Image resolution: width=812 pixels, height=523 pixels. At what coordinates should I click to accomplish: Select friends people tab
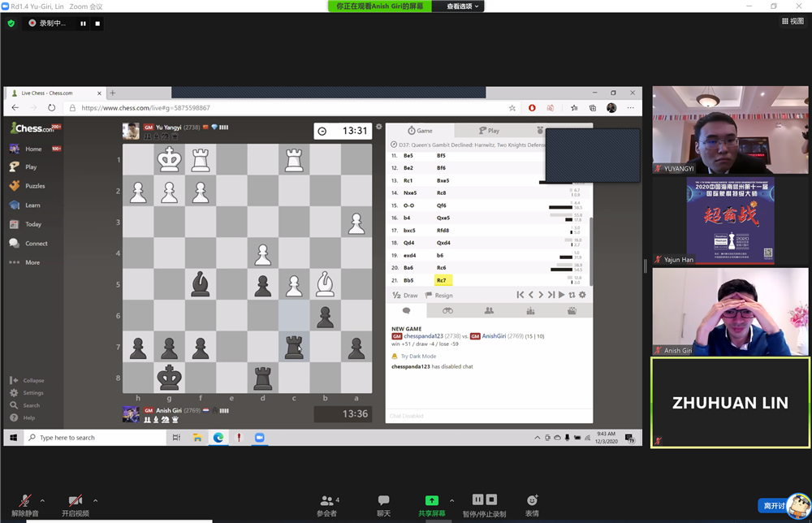click(489, 311)
